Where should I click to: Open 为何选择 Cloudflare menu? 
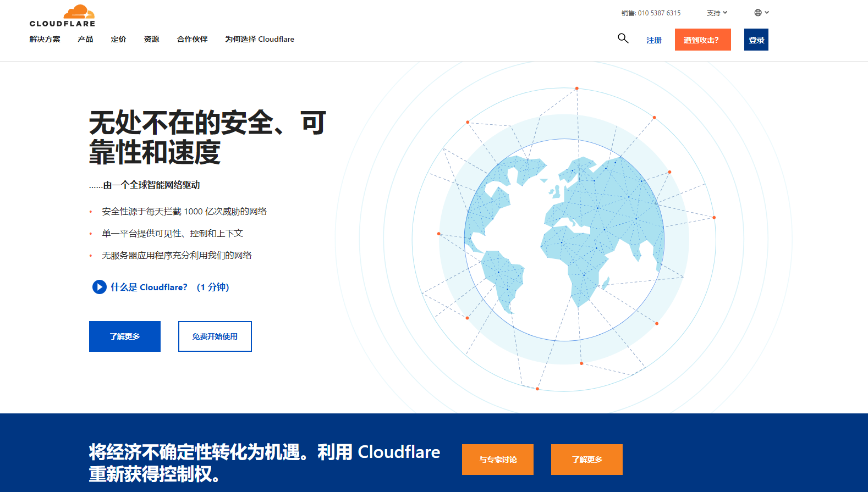pos(260,39)
